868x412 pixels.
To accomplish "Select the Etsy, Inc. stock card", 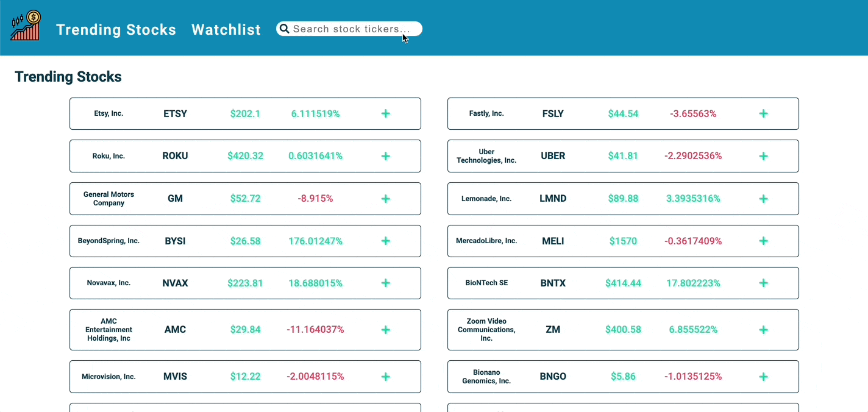I will pos(245,113).
